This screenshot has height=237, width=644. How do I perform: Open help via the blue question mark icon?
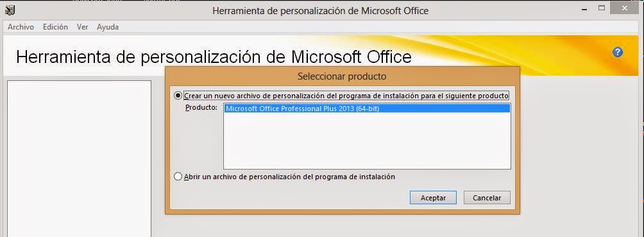[617, 52]
